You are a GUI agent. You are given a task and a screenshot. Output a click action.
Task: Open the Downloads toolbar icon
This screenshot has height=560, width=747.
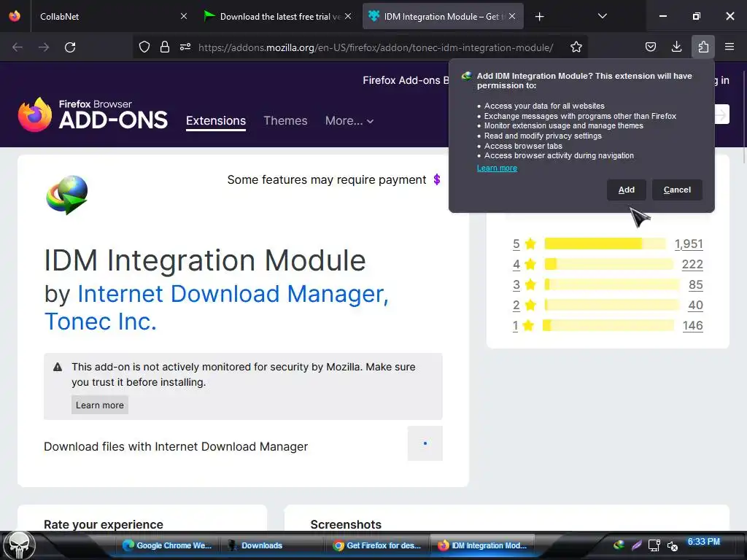pos(676,47)
